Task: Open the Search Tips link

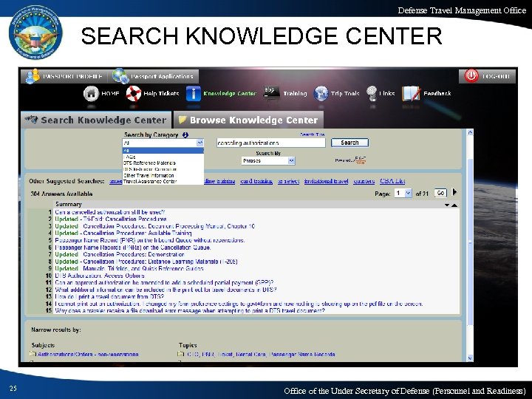Action: [x=312, y=134]
